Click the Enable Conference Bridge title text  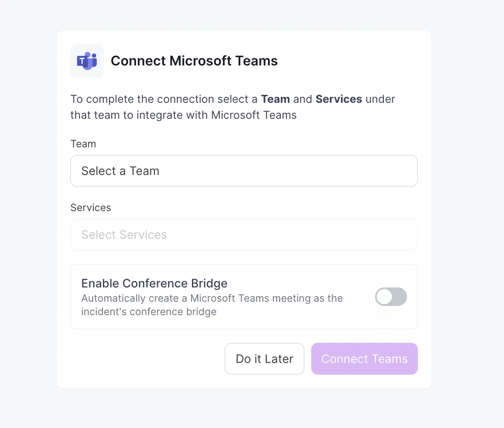tap(154, 284)
